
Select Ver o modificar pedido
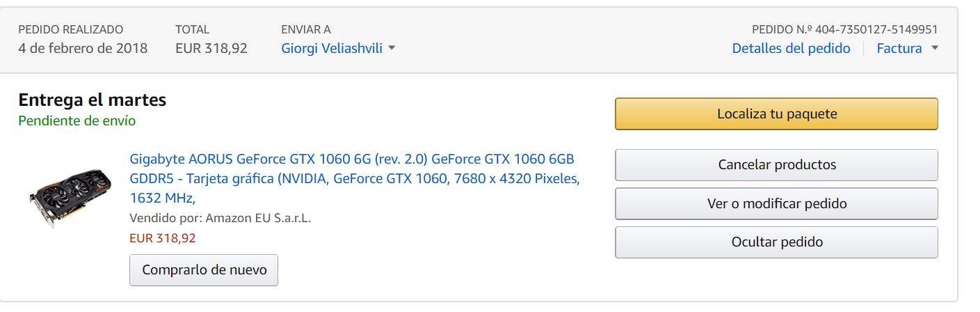pyautogui.click(x=776, y=204)
